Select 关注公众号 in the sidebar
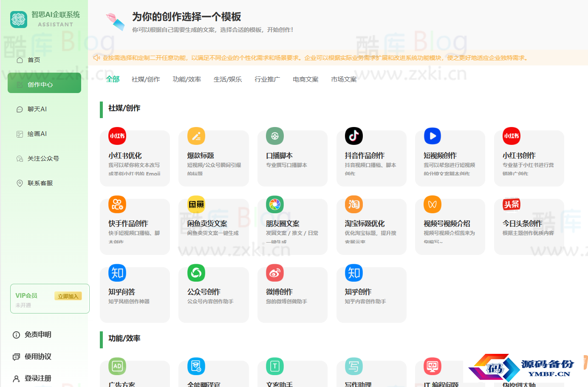Viewport: 588px width, 387px height. point(44,158)
